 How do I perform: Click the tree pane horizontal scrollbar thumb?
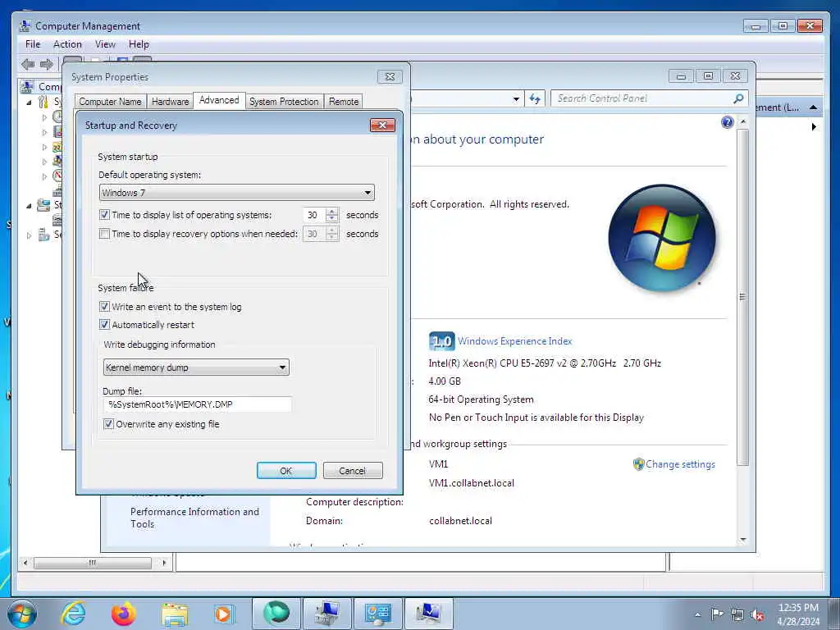[x=92, y=563]
